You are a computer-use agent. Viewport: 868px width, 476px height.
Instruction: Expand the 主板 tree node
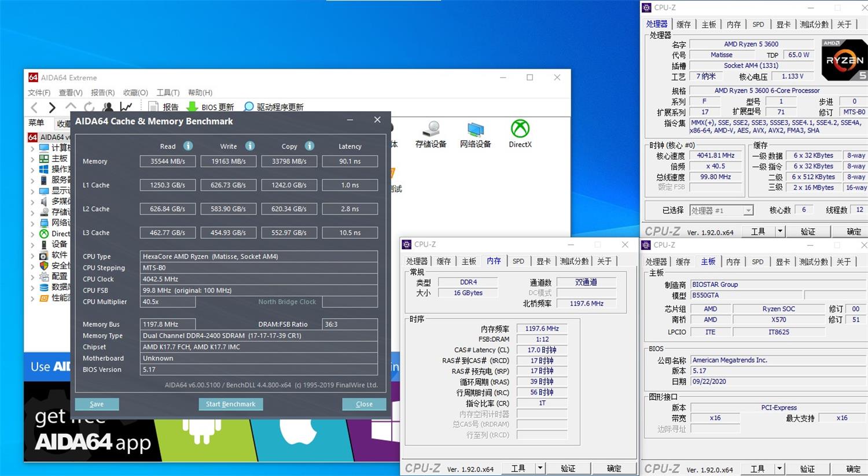(x=32, y=158)
